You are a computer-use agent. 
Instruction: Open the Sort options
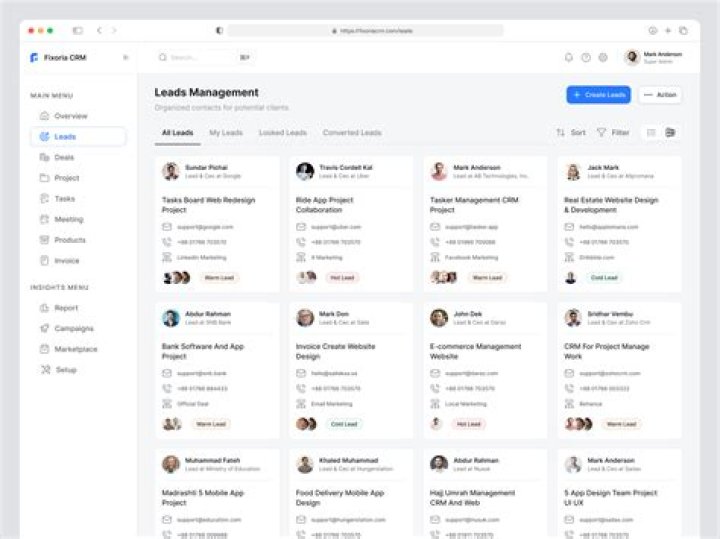(x=571, y=133)
